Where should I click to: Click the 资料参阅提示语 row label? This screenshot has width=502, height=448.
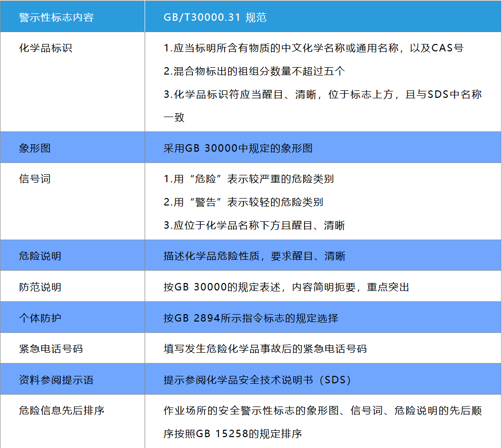(x=56, y=380)
